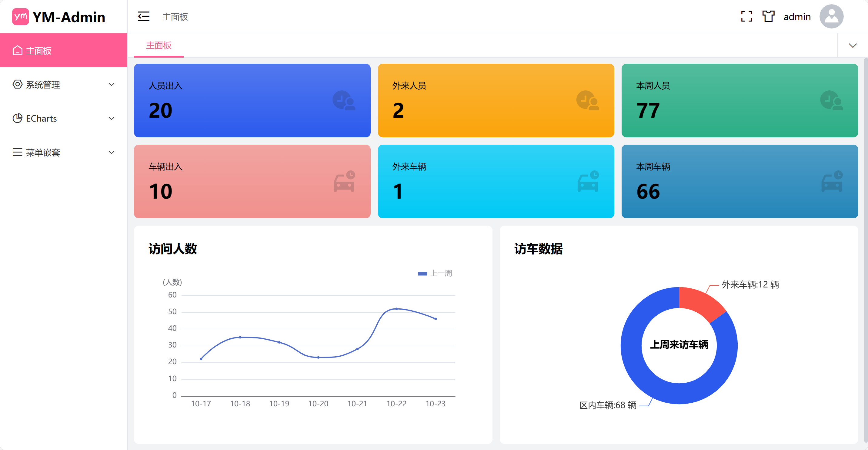
Task: Click the 主面板 breadcrumb in the header
Action: coord(175,16)
